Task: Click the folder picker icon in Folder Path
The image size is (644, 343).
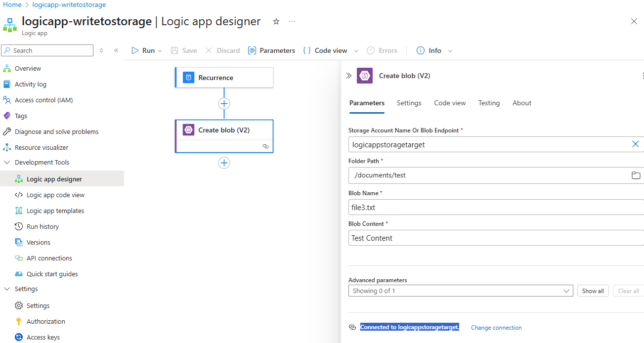Action: [636, 175]
